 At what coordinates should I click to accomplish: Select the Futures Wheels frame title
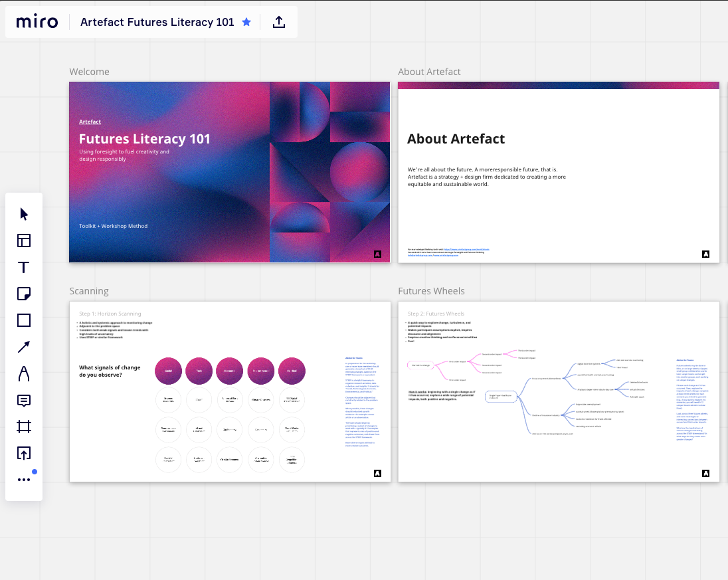click(x=431, y=291)
